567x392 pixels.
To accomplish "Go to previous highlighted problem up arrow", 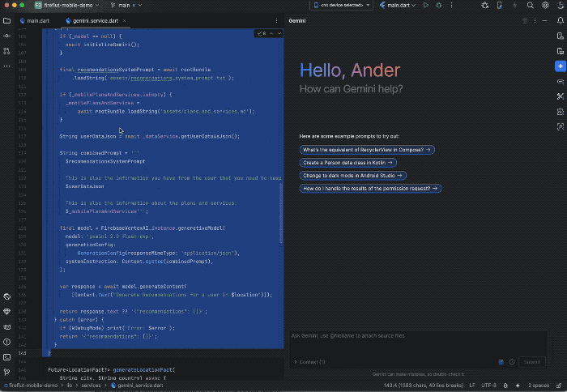I will point(271,34).
